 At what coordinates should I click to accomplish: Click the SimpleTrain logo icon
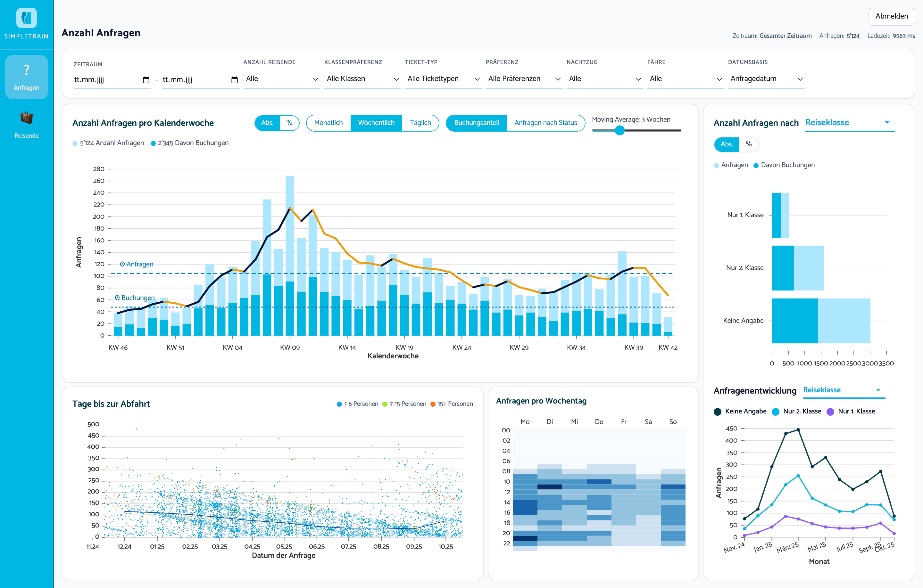[x=27, y=18]
